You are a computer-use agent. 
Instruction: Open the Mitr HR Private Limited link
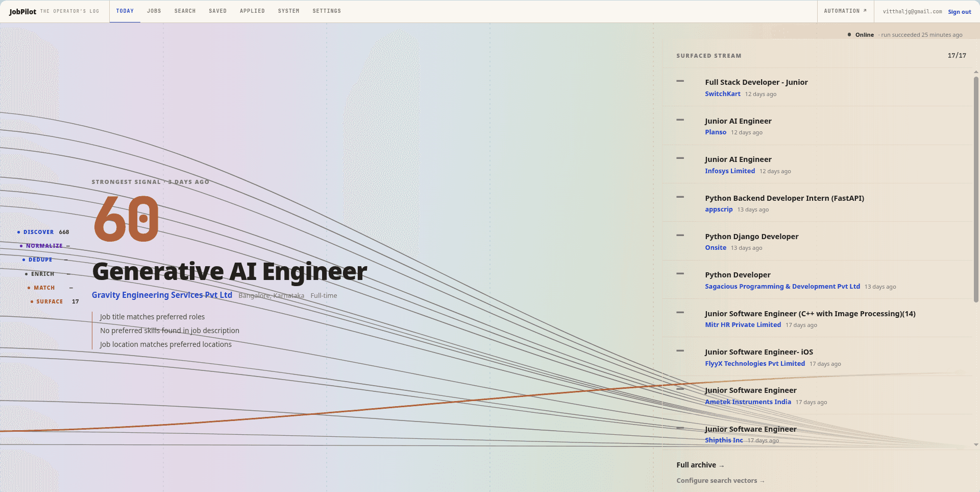pos(743,325)
